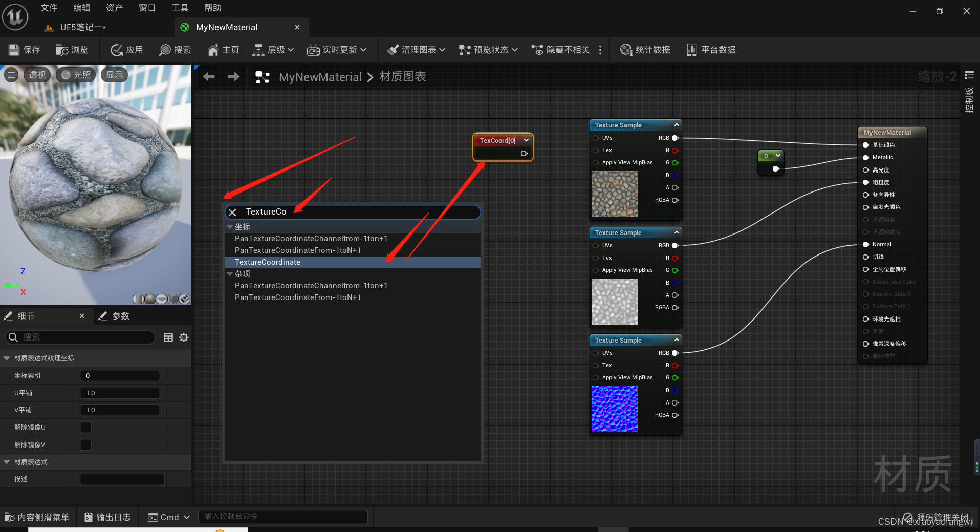Open 输出日志 output log
Viewport: 980px width, 532px height.
point(107,517)
